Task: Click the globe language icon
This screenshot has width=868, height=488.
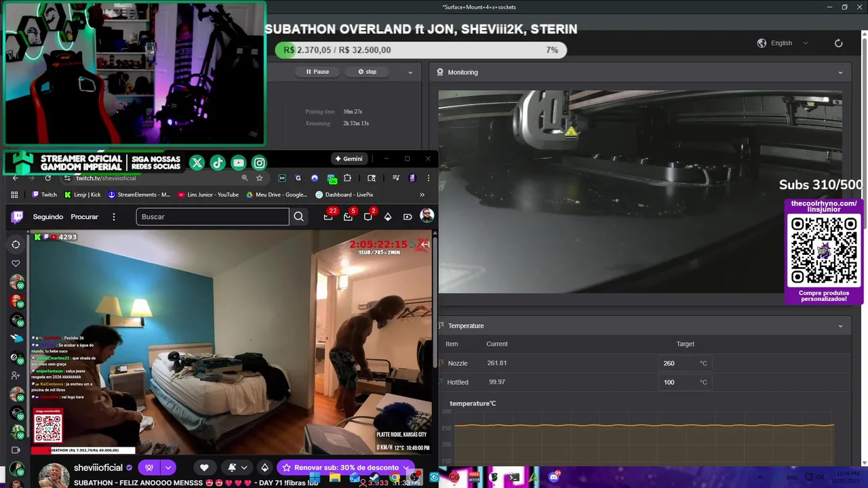Action: [762, 43]
